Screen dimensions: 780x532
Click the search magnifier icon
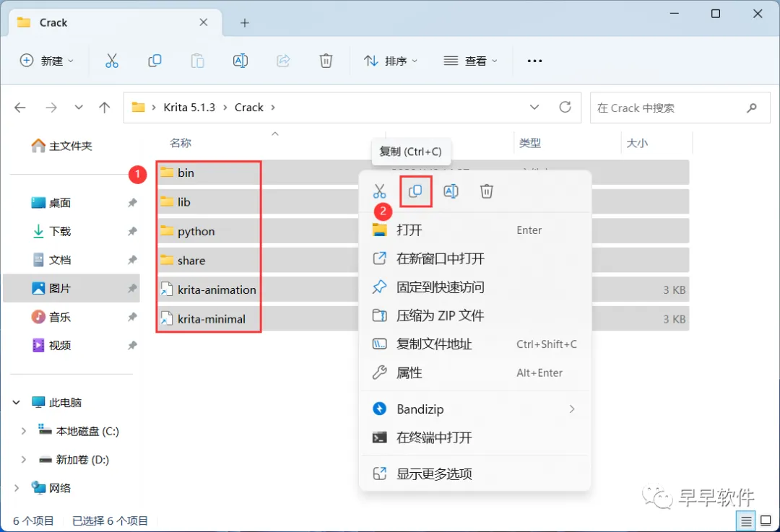click(752, 108)
